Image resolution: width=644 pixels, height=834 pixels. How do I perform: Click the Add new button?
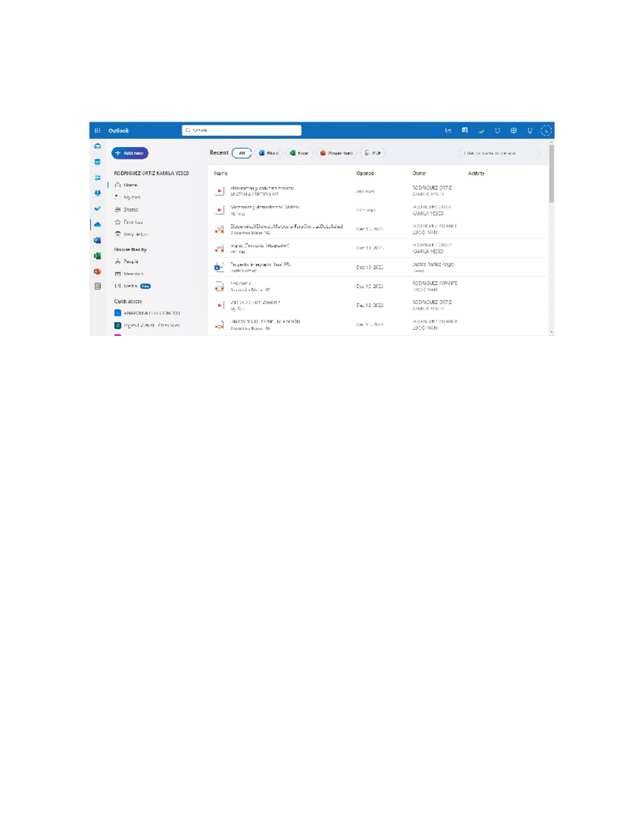pyautogui.click(x=129, y=153)
